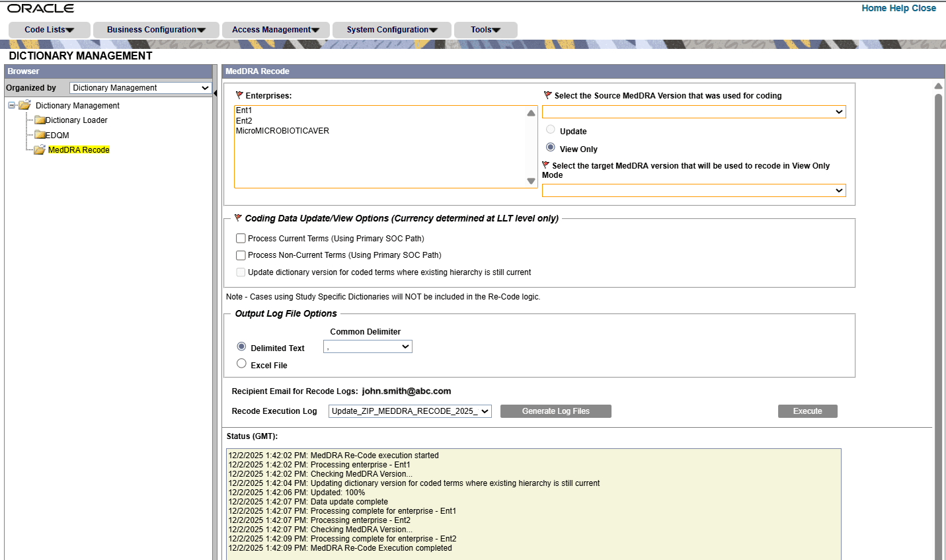
Task: Open the Help link
Action: click(899, 9)
